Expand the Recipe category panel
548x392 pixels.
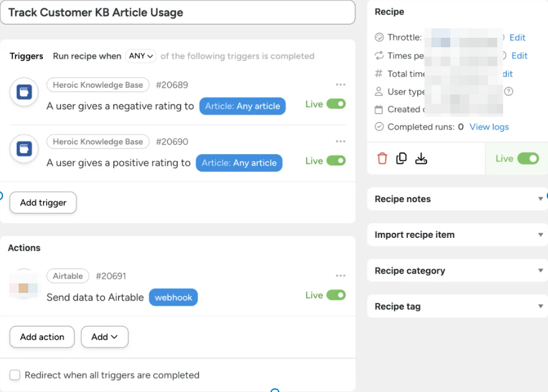pos(458,271)
